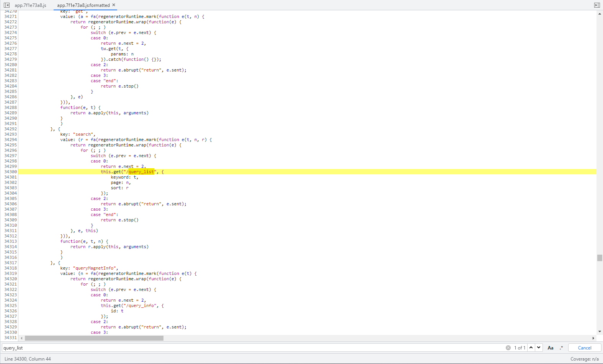Close the app.7f1e73a8.js:formatted tab
The height and width of the screenshot is (364, 603).
point(114,5)
